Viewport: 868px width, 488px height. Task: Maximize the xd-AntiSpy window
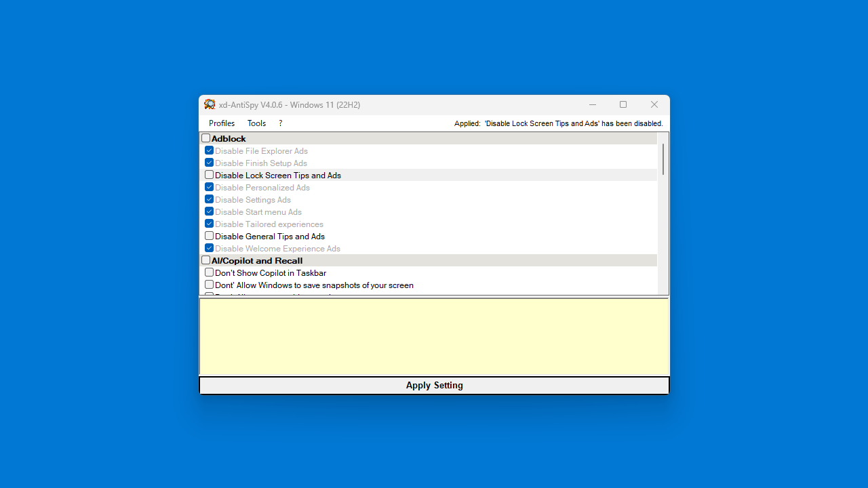pos(623,104)
